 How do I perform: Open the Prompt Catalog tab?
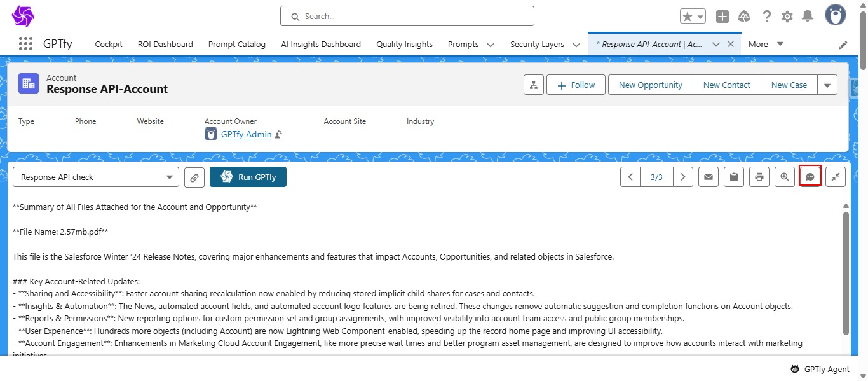(x=237, y=45)
